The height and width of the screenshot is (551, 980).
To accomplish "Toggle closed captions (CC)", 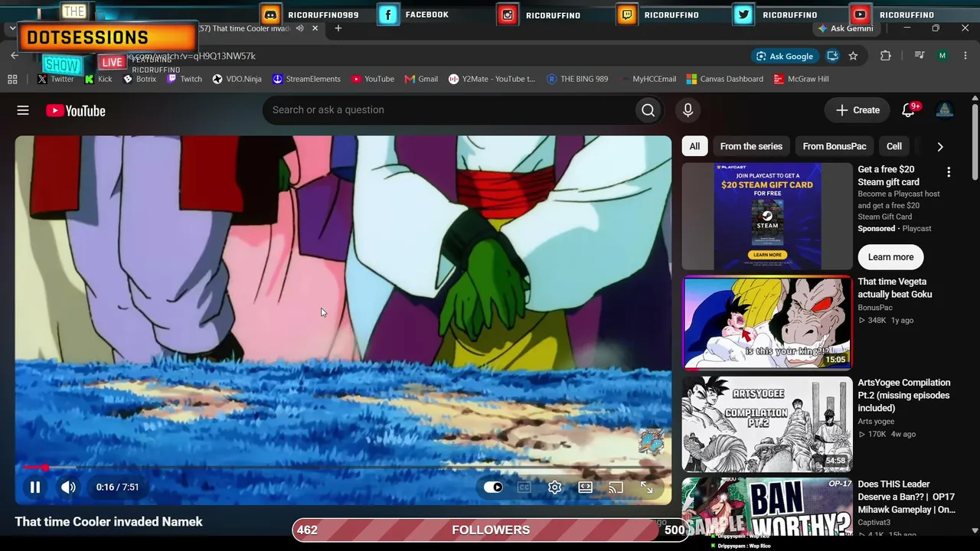I will click(x=524, y=487).
